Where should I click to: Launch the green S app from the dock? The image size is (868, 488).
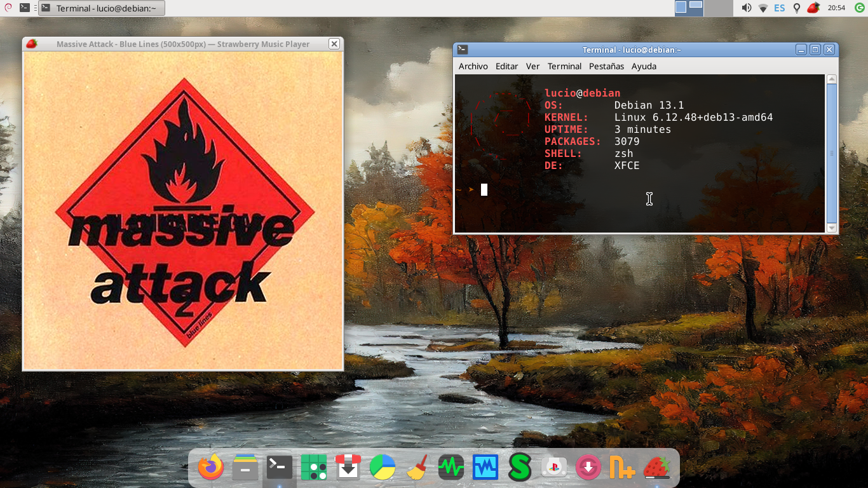click(520, 468)
